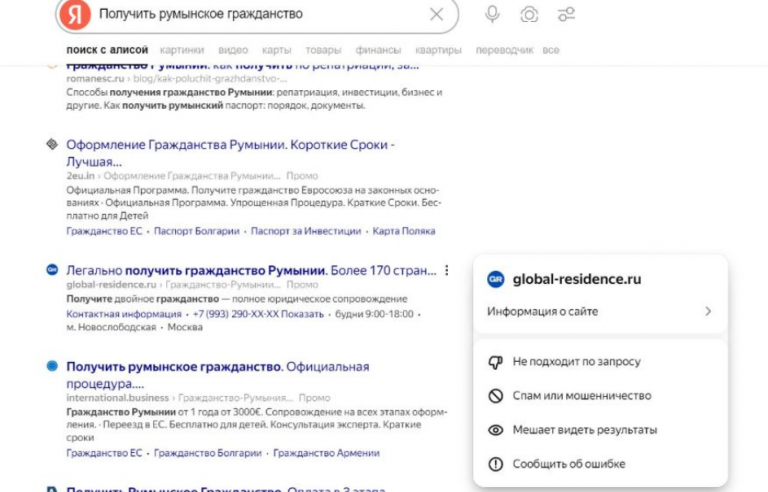Click the 'Москва' city text

pos(185,327)
